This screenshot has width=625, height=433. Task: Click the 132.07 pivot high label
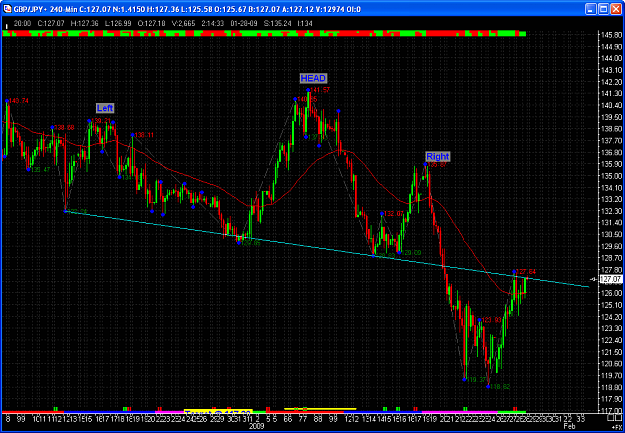[x=394, y=214]
